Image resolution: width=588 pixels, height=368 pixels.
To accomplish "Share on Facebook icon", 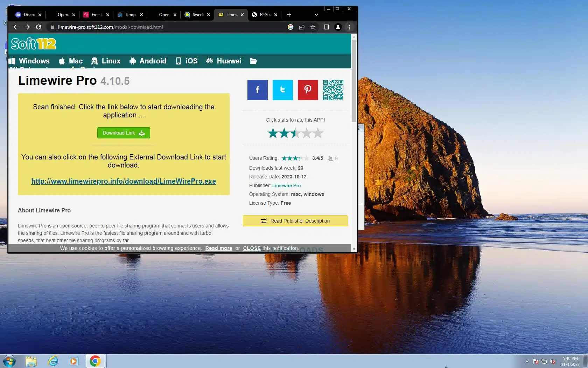I will tap(257, 90).
